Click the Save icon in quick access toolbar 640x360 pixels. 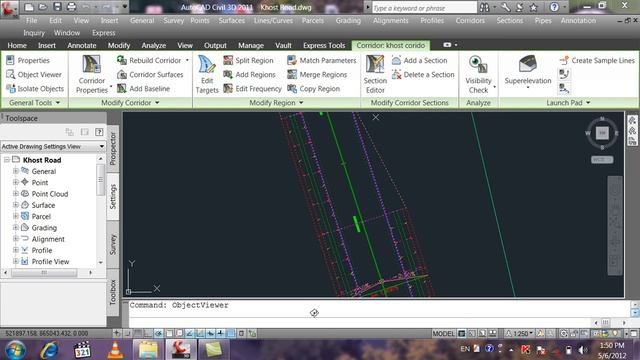(57, 7)
